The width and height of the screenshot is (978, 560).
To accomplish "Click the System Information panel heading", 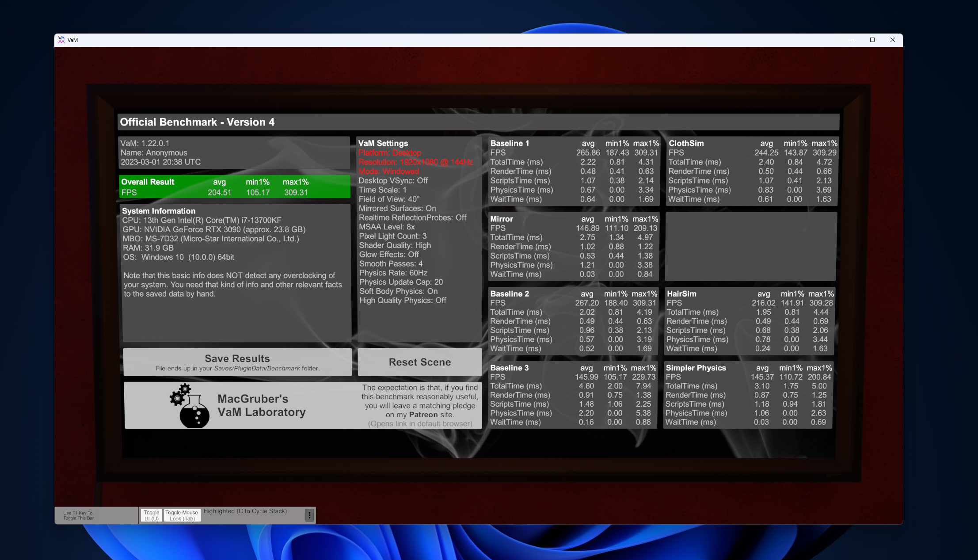I will click(158, 211).
